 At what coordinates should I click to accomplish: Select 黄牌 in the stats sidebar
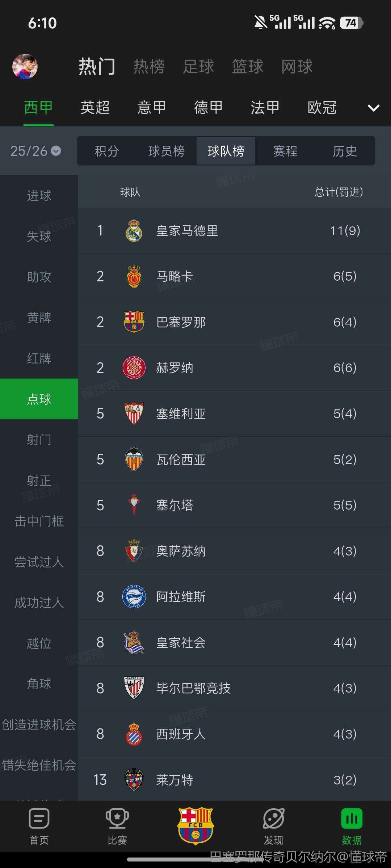pyautogui.click(x=39, y=318)
